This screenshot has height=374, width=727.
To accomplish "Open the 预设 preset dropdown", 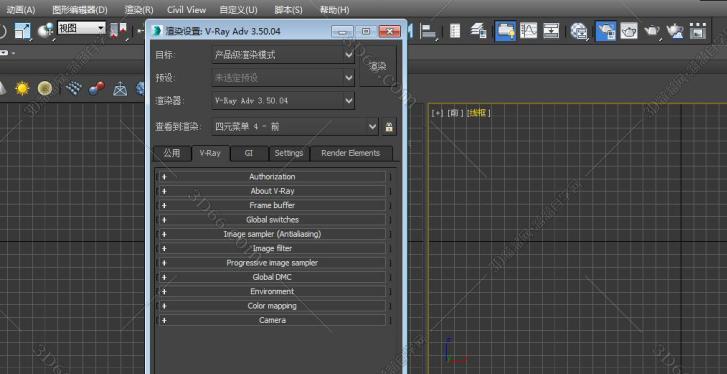I will (x=283, y=78).
